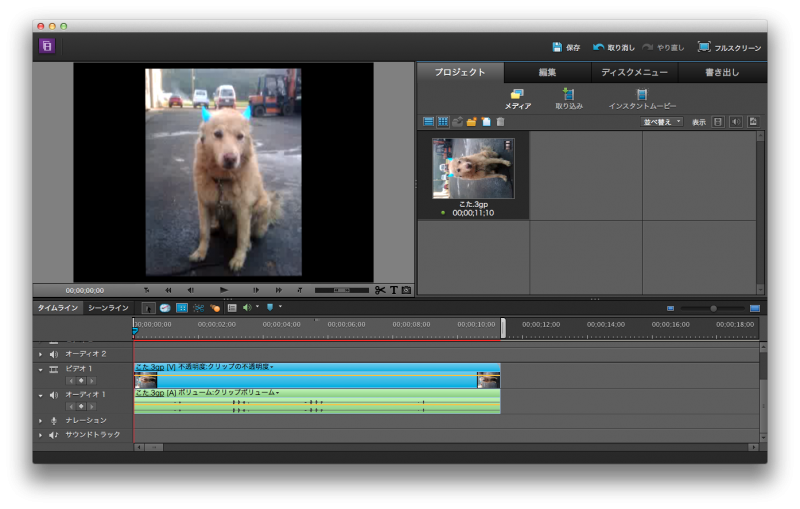
Task: Open the 並べ替え sort dropdown
Action: (662, 122)
